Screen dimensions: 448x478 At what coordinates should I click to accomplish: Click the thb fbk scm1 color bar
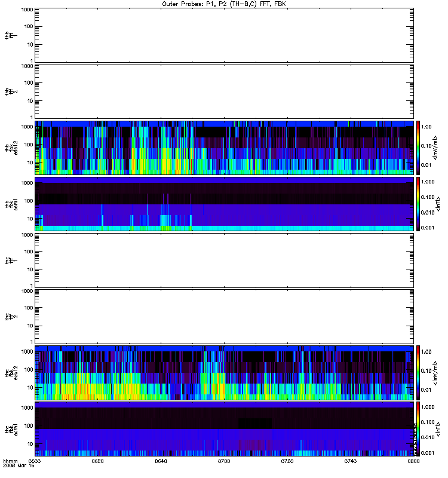(418, 204)
